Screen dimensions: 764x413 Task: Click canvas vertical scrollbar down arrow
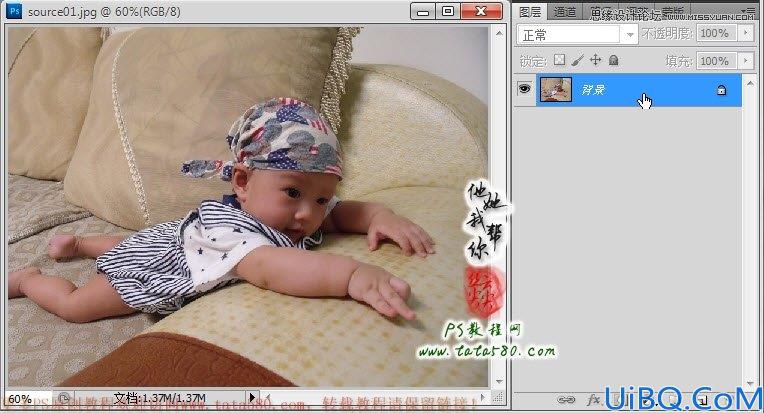click(x=499, y=381)
